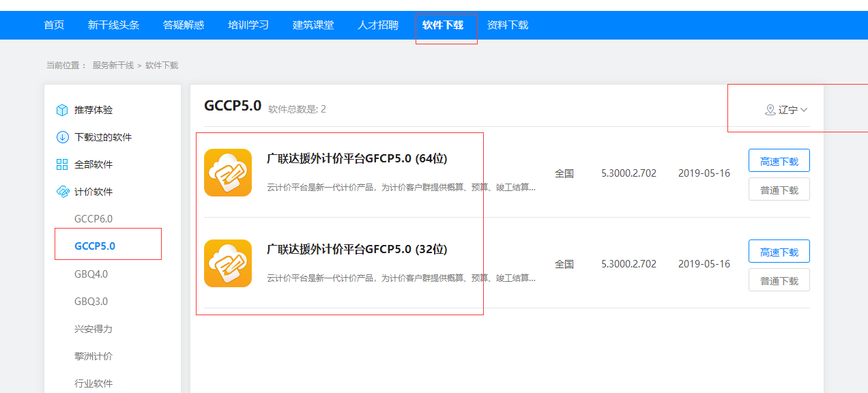Screen dimensions: 868x393
Task: Select GCCP6.0 in the sidebar
Action: pyautogui.click(x=93, y=219)
